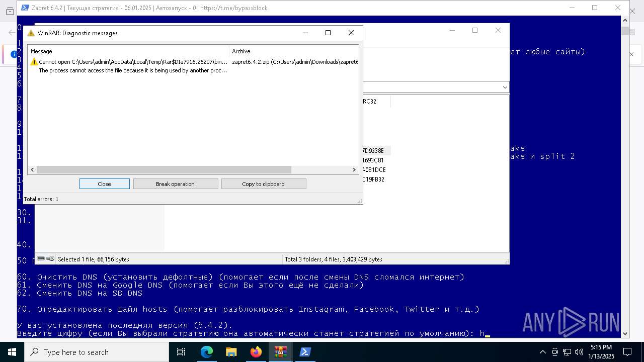Switch to WinRAR on the taskbar
The image size is (644, 362).
(x=281, y=352)
